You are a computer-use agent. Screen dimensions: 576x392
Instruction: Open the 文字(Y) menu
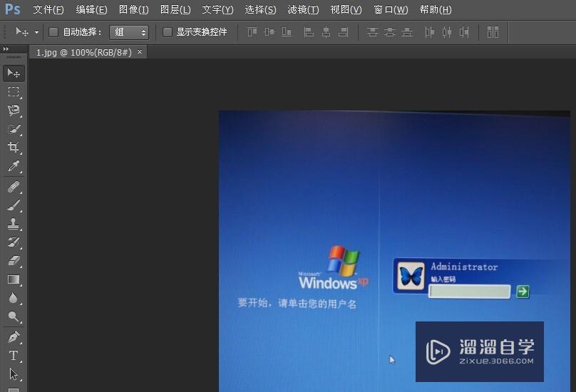pyautogui.click(x=217, y=9)
